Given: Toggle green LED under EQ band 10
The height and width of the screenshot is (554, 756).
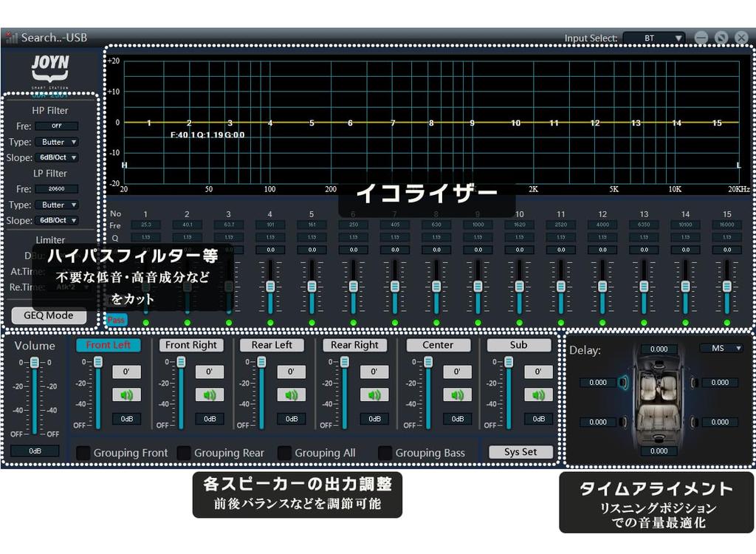Looking at the screenshot, I should (519, 322).
